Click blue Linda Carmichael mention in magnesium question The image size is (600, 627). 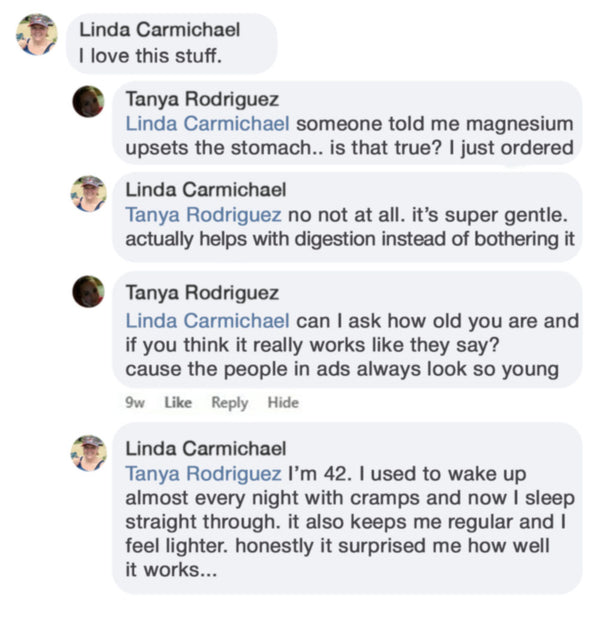208,124
